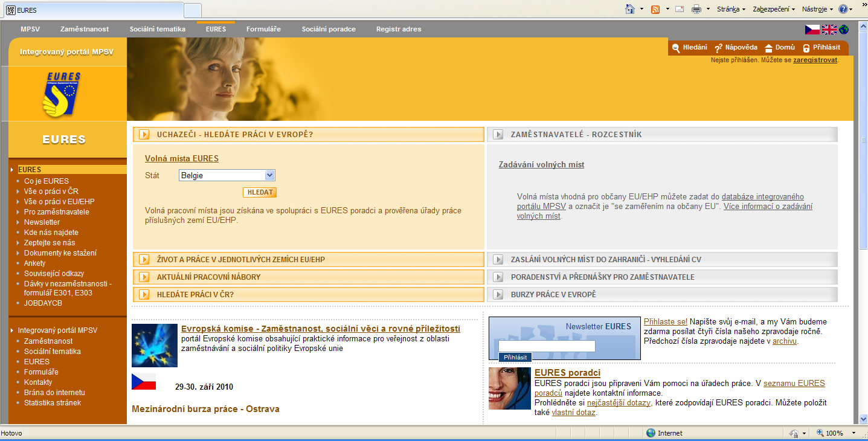Open the Evropská komise - Zaměstnanost link
This screenshot has width=868, height=441.
320,329
